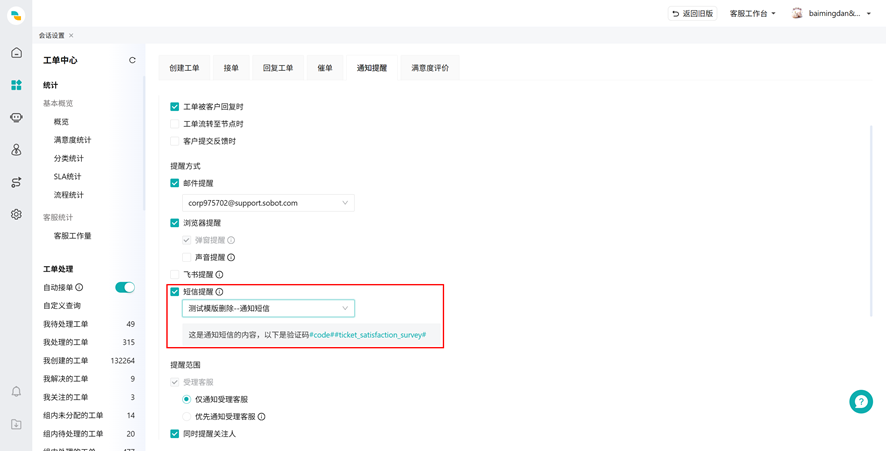This screenshot has height=451, width=886.
Task: Select the 通知提醒 tab
Action: 372,68
